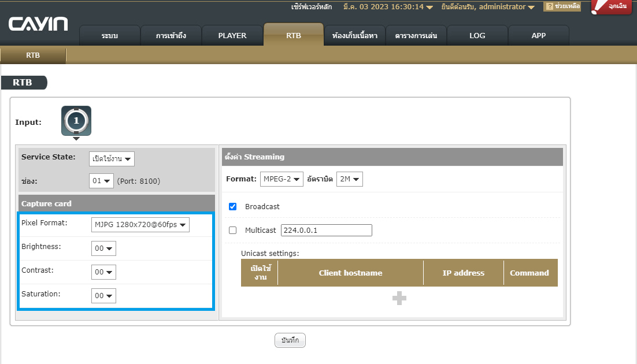Expand administrator welcome menu

(487, 7)
